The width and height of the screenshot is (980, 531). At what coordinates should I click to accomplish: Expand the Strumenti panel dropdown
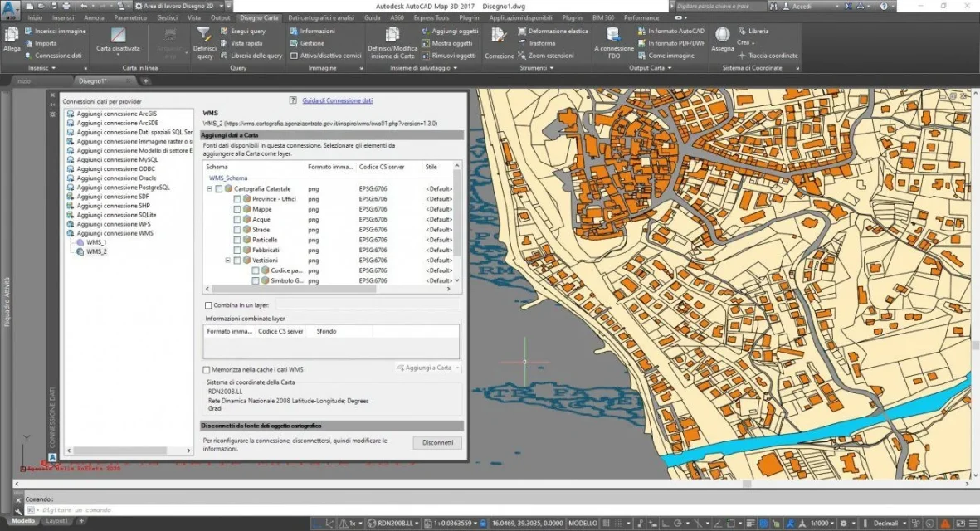536,68
